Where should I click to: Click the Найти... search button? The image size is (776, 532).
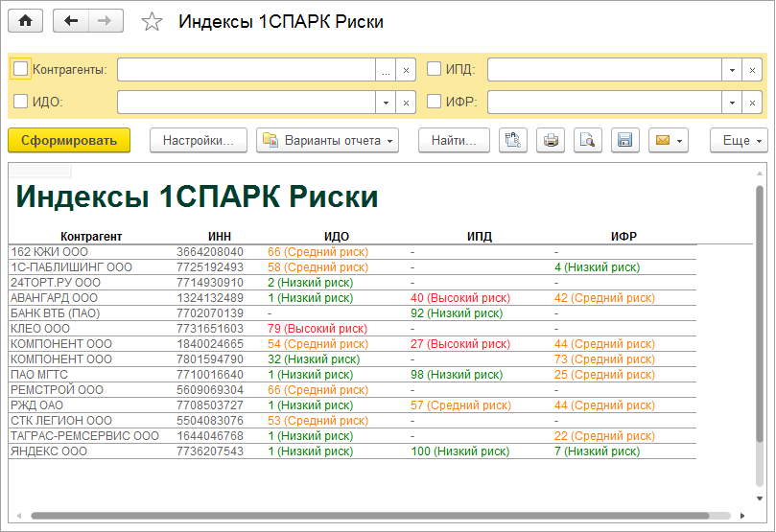454,140
